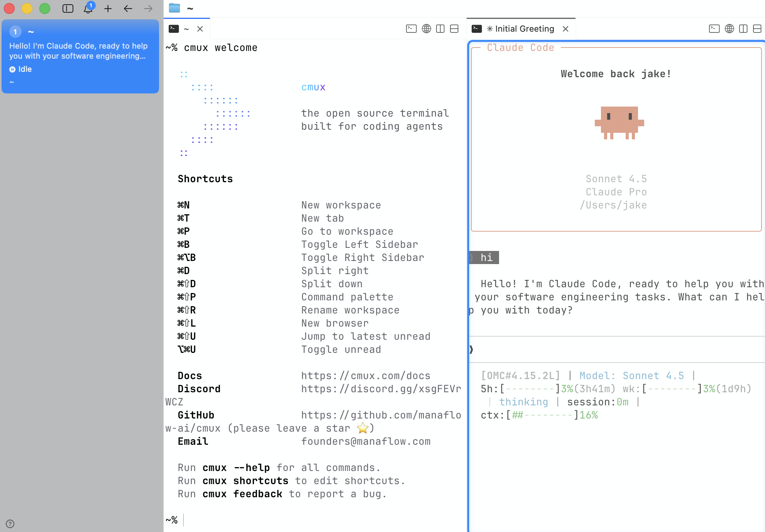Click the "session:0m" status entry
Image resolution: width=765 pixels, height=532 pixels.
click(597, 402)
